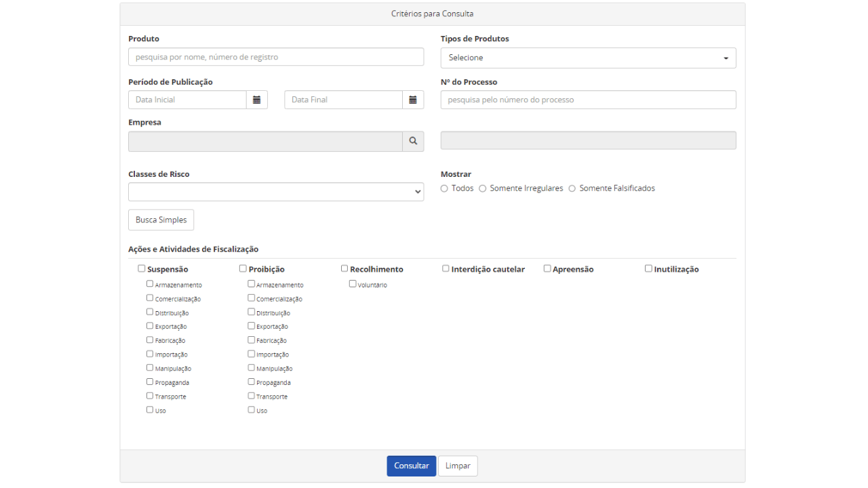Click the Empresa search magnifier icon
The height and width of the screenshot is (488, 868).
tap(413, 141)
